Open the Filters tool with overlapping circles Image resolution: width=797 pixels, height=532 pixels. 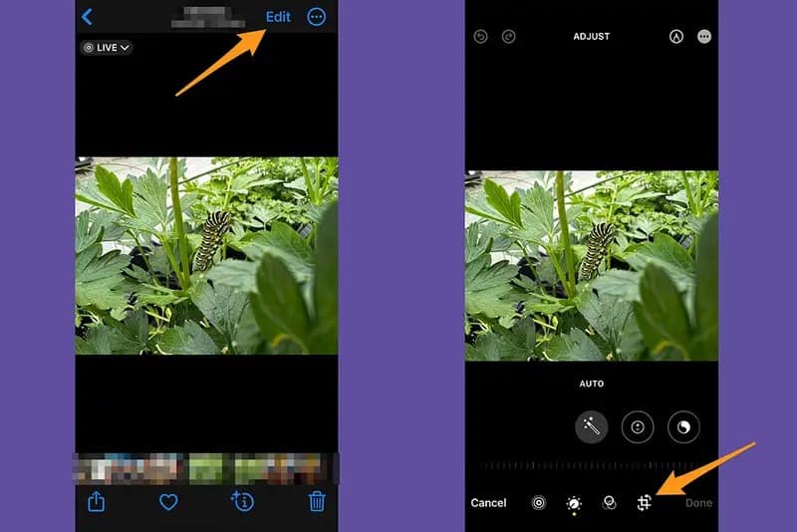(x=609, y=503)
